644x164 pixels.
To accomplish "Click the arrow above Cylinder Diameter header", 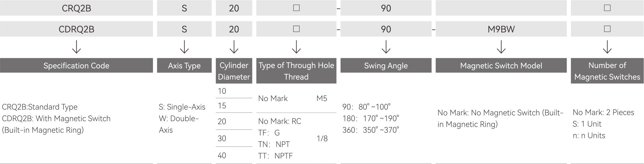I will 234,47.
